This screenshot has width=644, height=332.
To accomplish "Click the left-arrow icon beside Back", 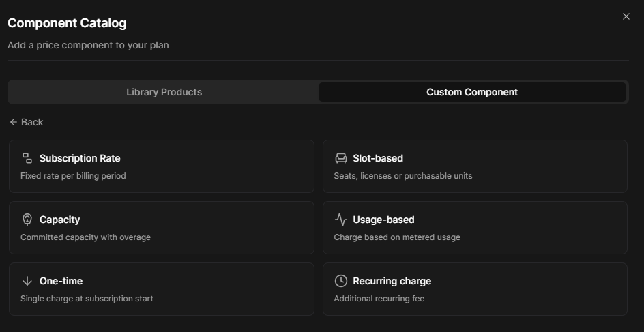I will click(14, 122).
